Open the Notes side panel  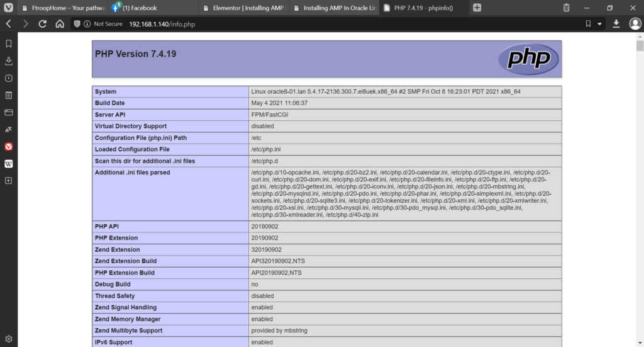(x=9, y=95)
